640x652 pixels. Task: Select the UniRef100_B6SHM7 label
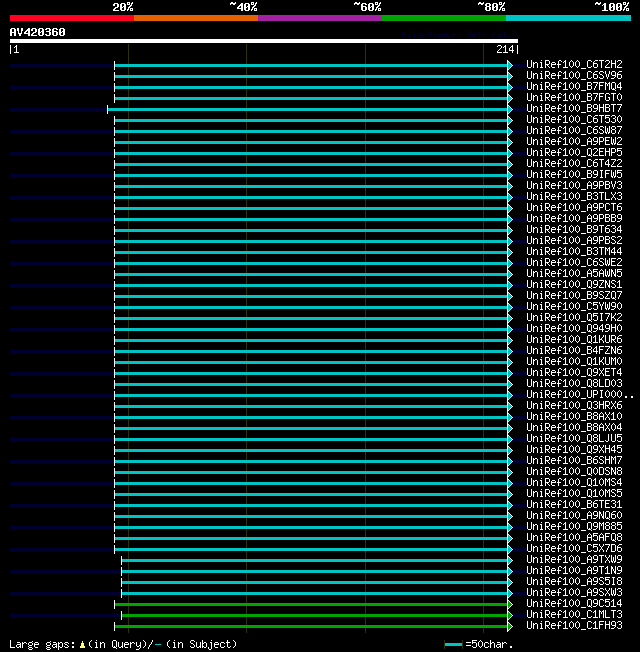click(x=574, y=461)
